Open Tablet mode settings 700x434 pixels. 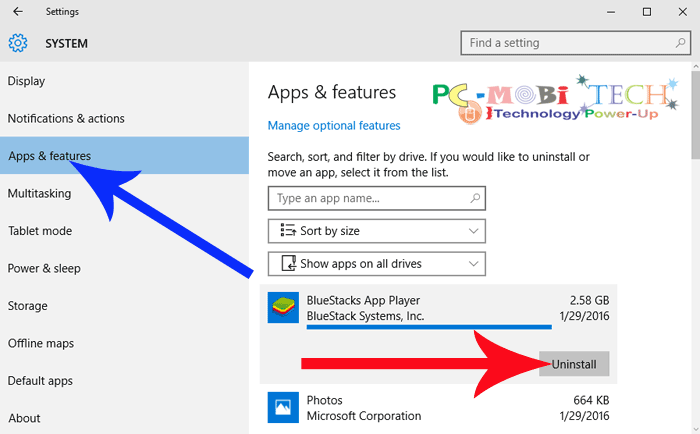[x=124, y=231]
